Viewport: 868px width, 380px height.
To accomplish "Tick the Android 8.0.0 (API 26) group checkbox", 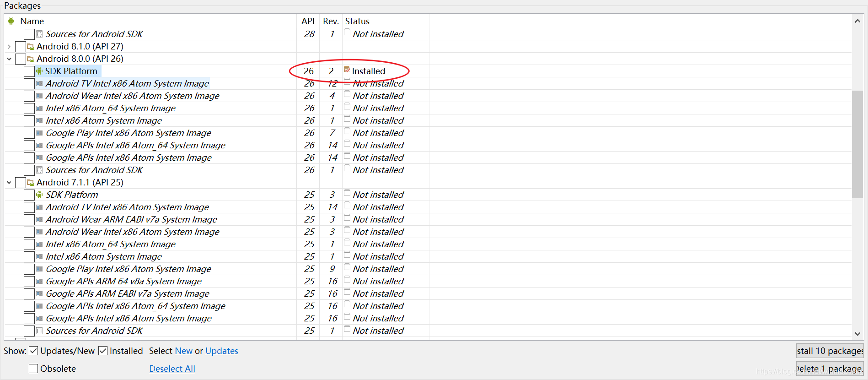I will click(x=21, y=59).
